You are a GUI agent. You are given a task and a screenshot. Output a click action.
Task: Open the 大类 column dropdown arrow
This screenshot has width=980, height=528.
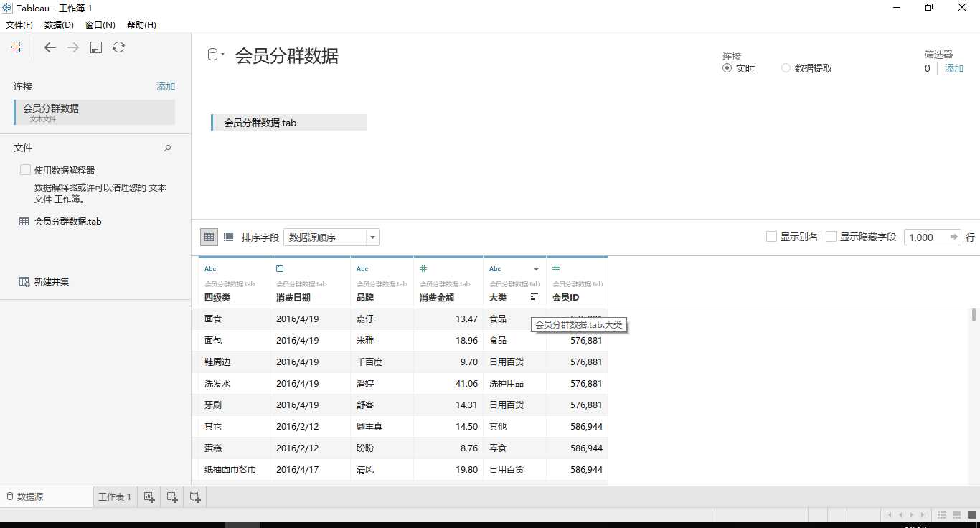[x=536, y=269]
